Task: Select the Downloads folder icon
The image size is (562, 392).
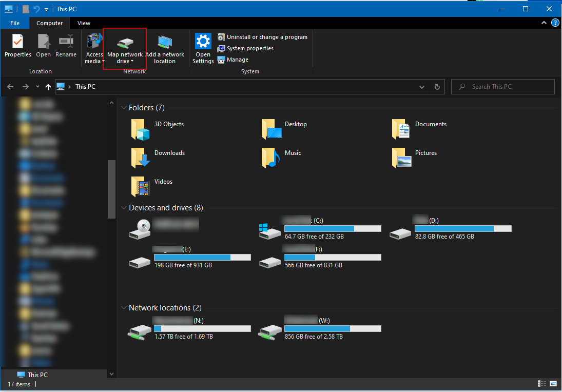Action: 140,157
